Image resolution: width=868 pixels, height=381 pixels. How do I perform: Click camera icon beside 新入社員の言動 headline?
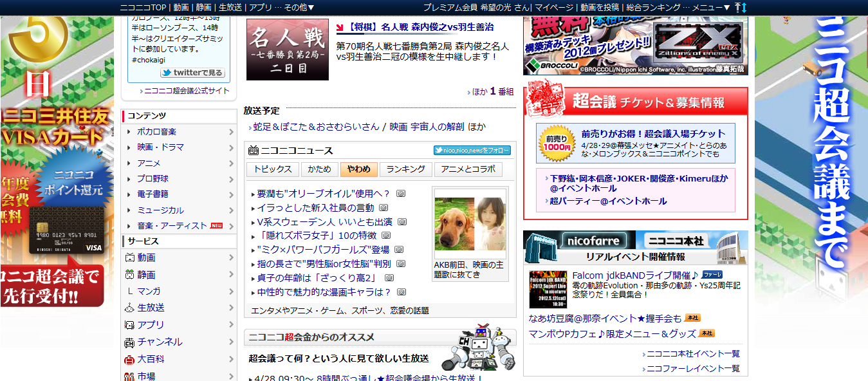click(383, 208)
